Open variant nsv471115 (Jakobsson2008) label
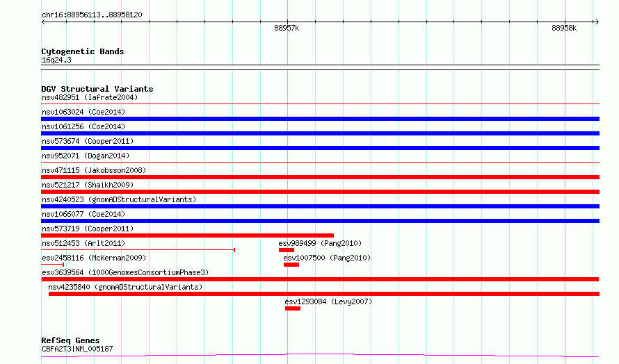Image resolution: width=619 pixels, height=364 pixels. pos(94,170)
